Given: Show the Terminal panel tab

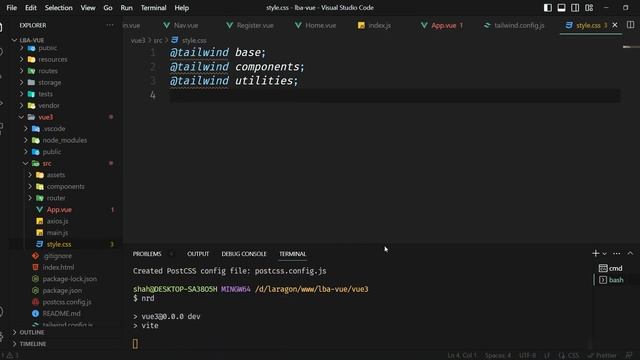Looking at the screenshot, I should [x=293, y=253].
